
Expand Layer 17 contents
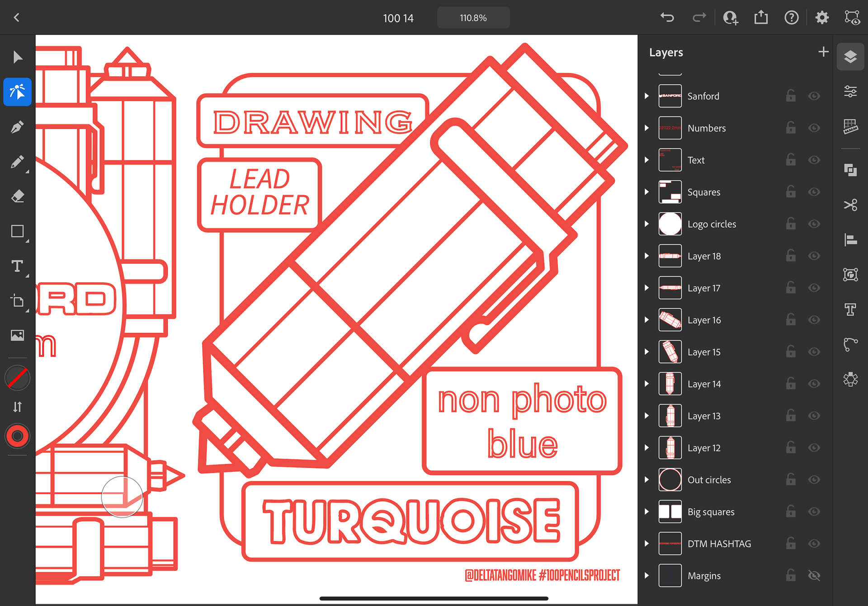646,288
